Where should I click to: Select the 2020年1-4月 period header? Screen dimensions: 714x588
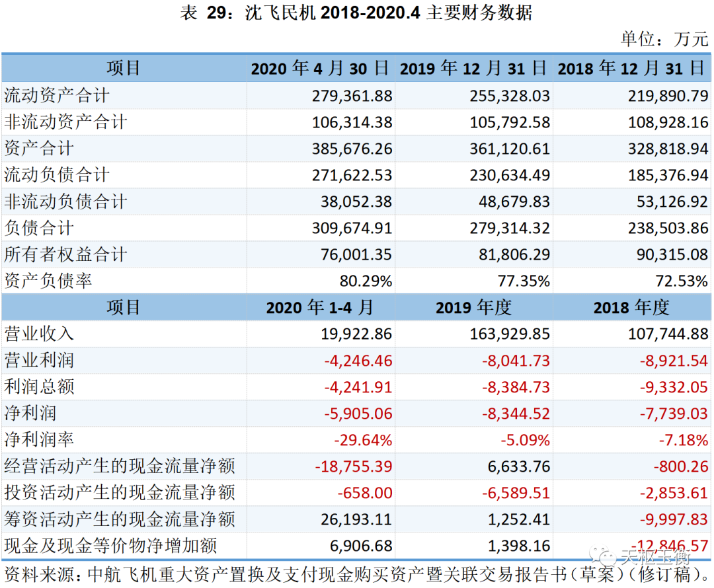321,307
